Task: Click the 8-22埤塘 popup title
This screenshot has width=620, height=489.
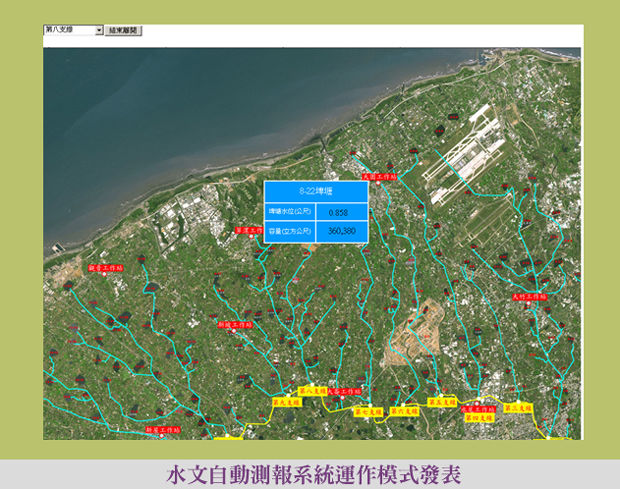Action: 316,190
